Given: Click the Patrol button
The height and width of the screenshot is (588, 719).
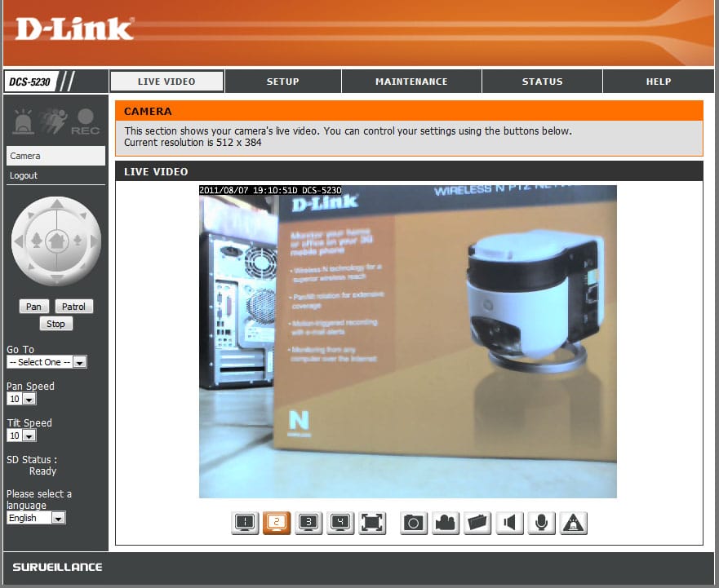Looking at the screenshot, I should 73,307.
